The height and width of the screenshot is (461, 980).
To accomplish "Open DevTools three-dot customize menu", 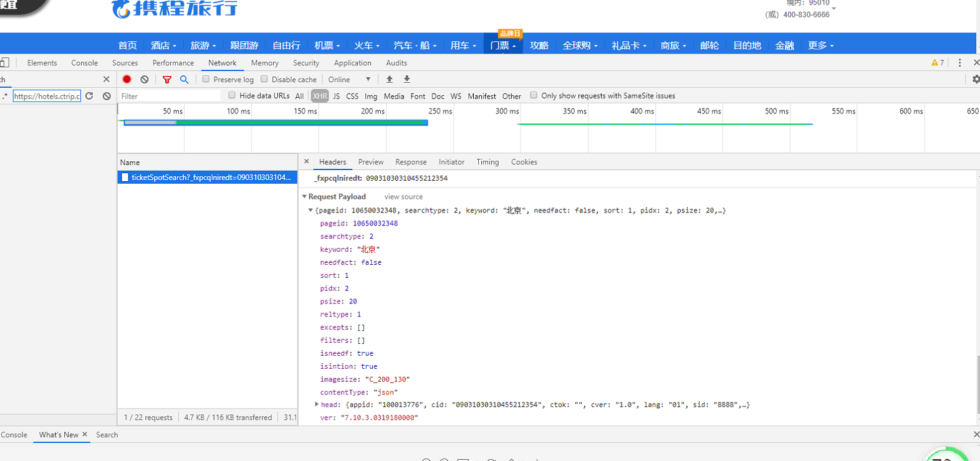I will [960, 63].
